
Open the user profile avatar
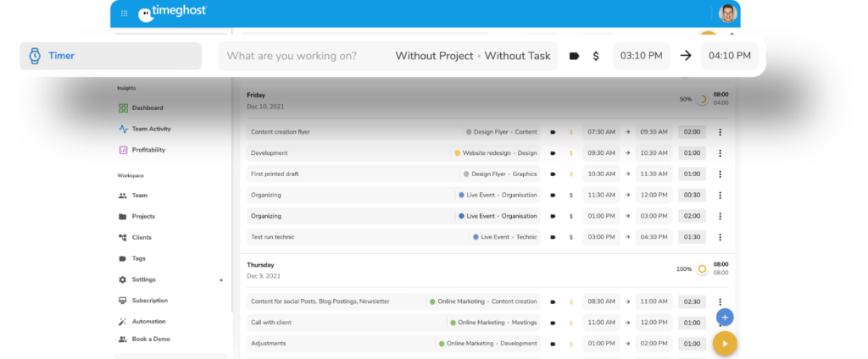tap(727, 13)
